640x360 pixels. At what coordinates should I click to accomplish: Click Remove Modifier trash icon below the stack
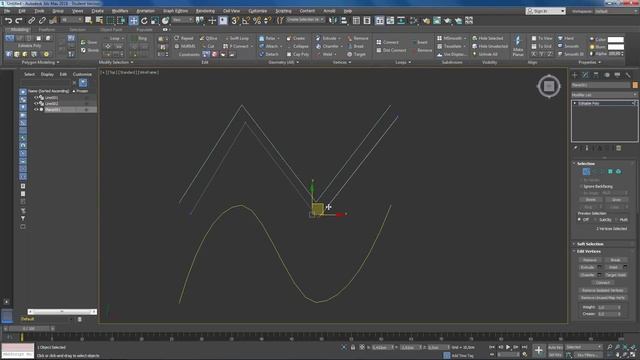coord(618,148)
